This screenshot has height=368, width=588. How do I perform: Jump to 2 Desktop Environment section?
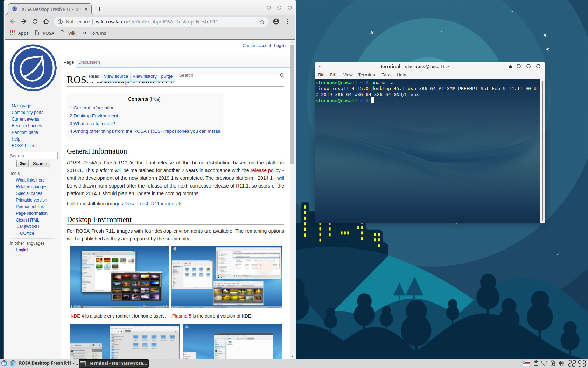click(x=94, y=116)
